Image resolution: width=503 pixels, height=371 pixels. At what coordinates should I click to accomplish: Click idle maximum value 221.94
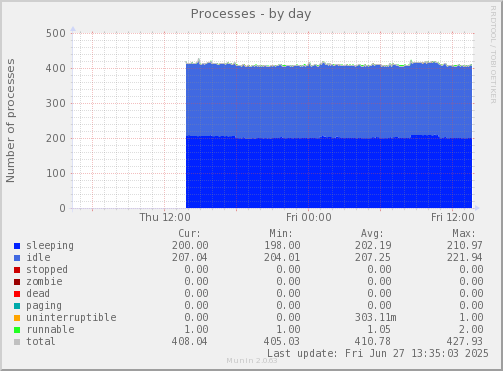coord(465,257)
